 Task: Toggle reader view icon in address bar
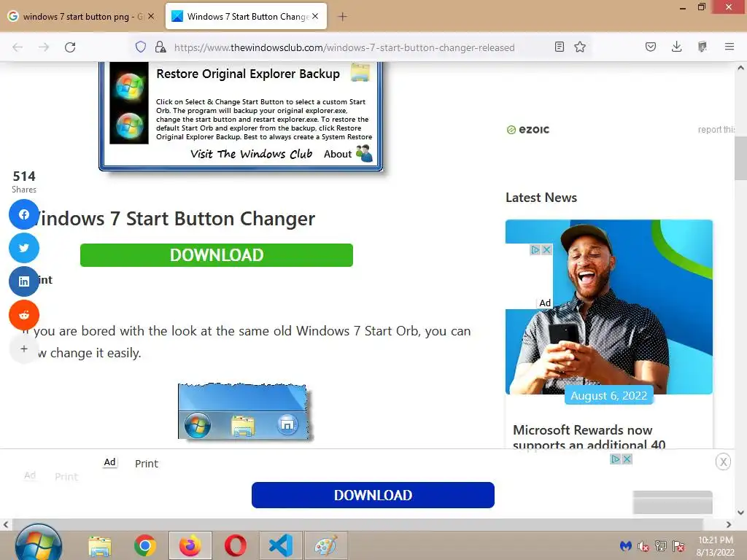[x=560, y=47]
